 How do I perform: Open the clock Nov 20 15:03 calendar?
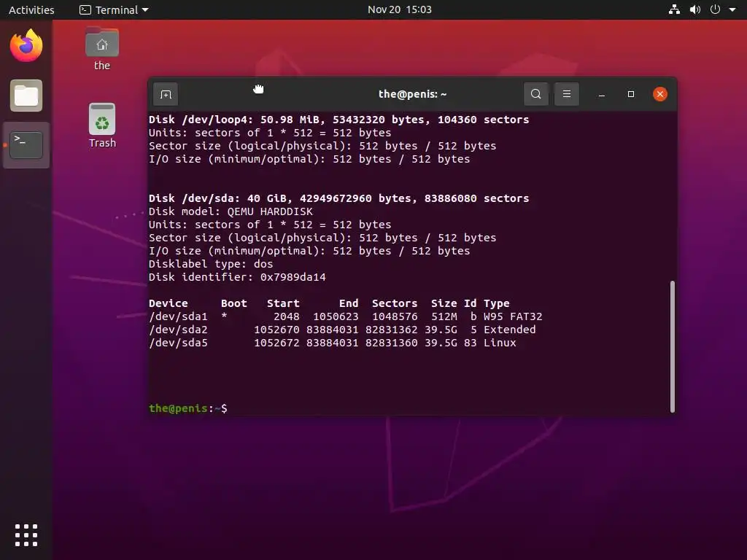tap(399, 9)
